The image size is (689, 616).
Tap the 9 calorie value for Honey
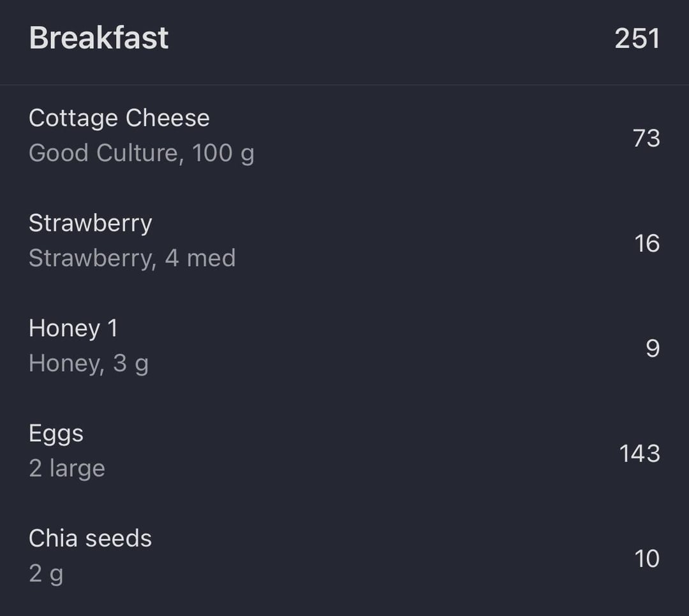(653, 348)
